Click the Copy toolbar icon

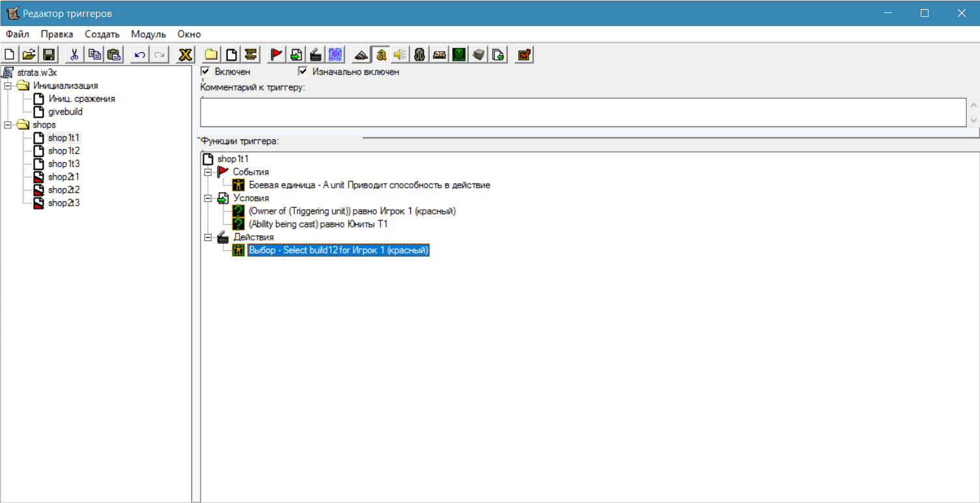coord(94,55)
